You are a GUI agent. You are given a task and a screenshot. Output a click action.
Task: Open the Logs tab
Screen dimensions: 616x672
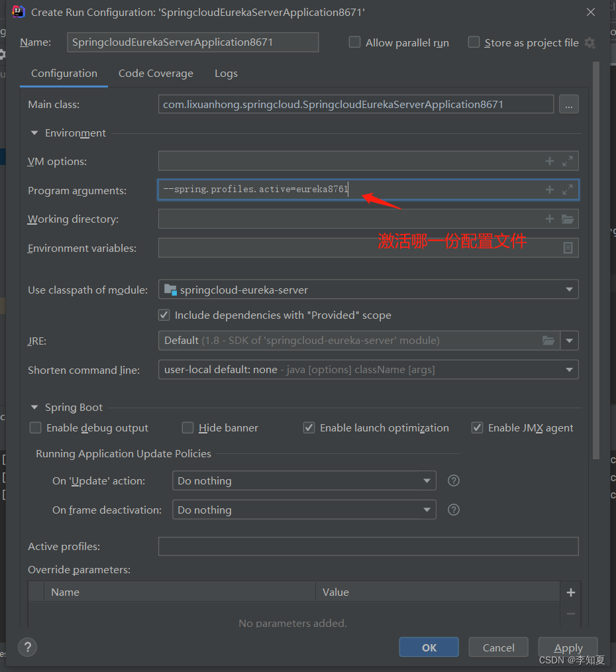pos(226,74)
